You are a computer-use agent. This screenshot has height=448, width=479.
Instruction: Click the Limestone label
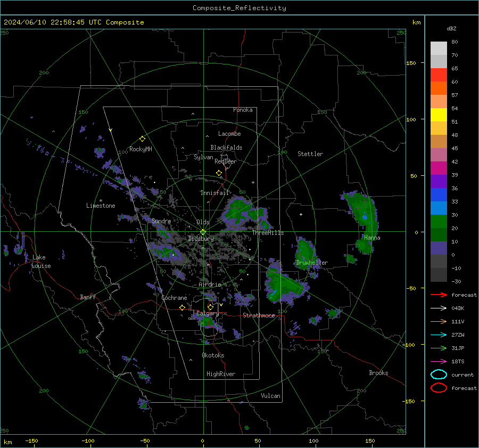101,206
